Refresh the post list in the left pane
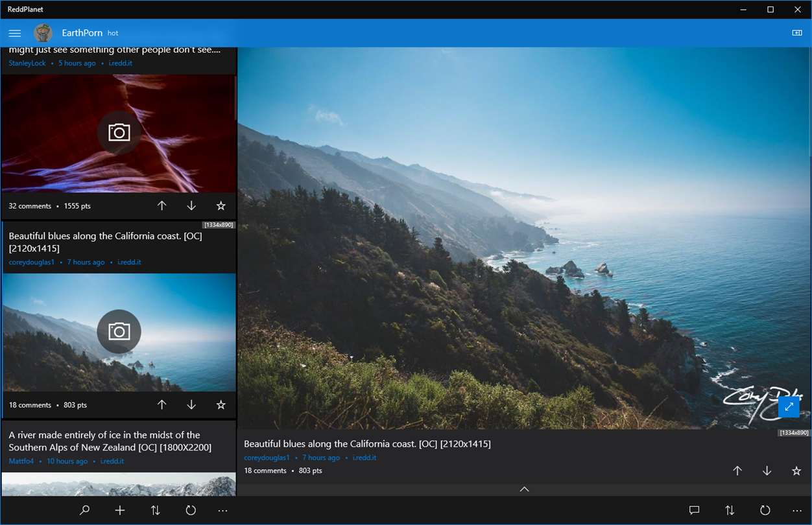This screenshot has height=525, width=812. click(x=191, y=510)
